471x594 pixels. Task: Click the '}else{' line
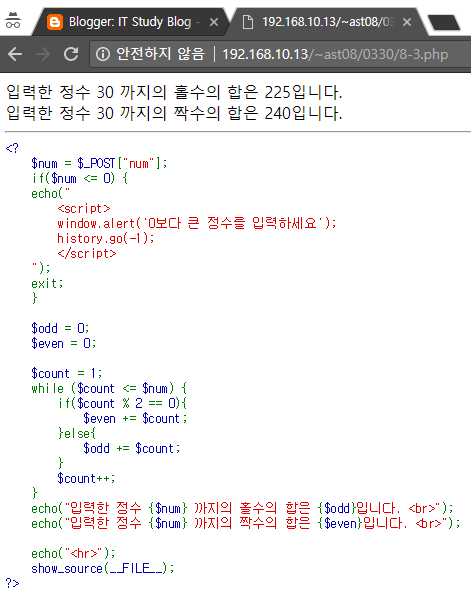click(77, 433)
